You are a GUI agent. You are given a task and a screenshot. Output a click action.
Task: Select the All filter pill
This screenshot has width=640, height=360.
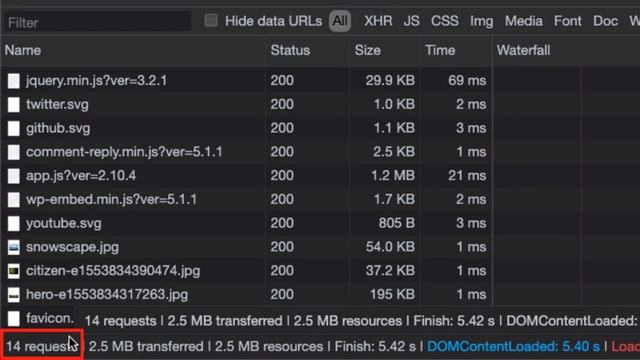pyautogui.click(x=340, y=21)
